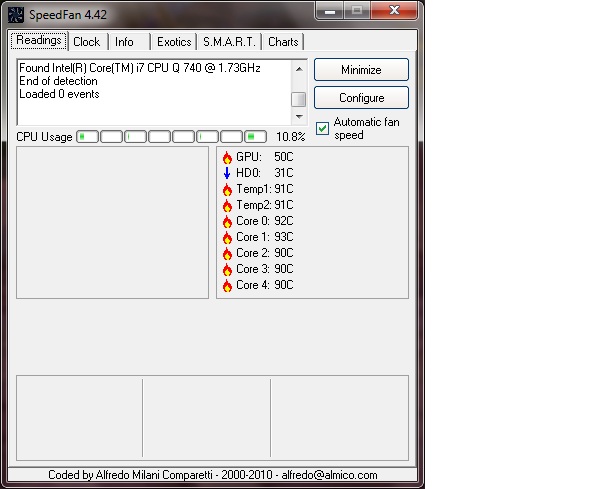Switch to the Charts tab

pyautogui.click(x=283, y=42)
